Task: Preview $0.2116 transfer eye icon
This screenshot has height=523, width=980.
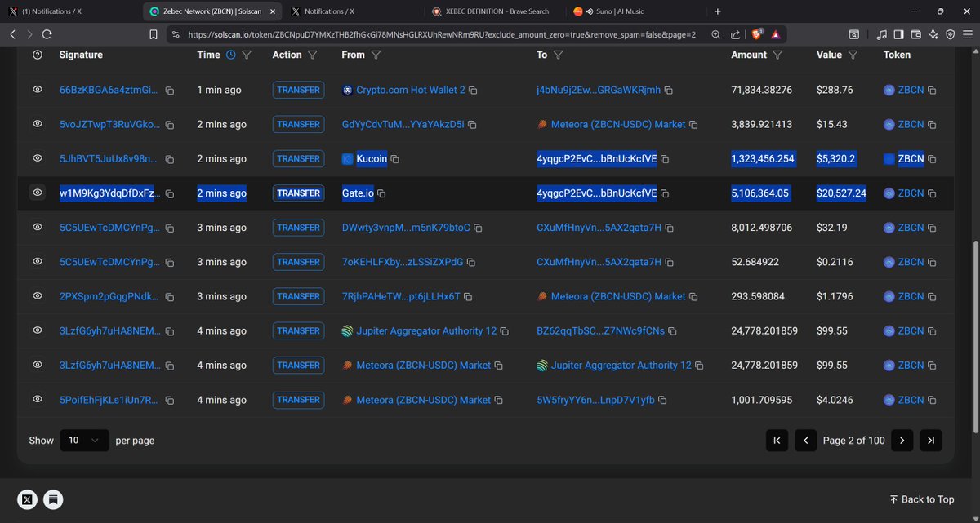Action: pyautogui.click(x=38, y=263)
